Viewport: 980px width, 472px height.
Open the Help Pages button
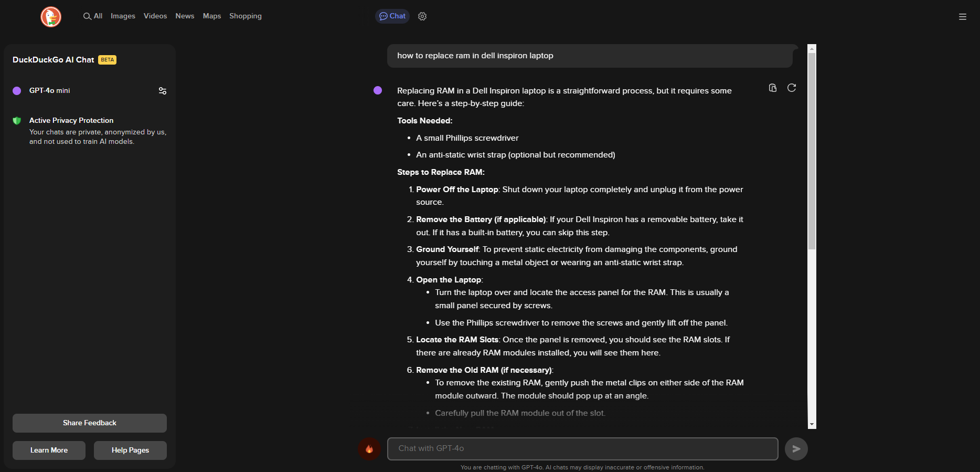coord(130,450)
